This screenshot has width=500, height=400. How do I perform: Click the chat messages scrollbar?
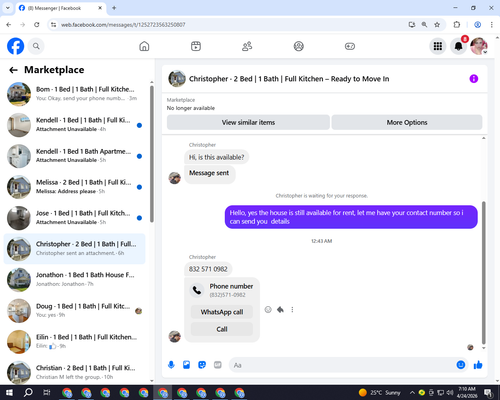click(x=484, y=272)
